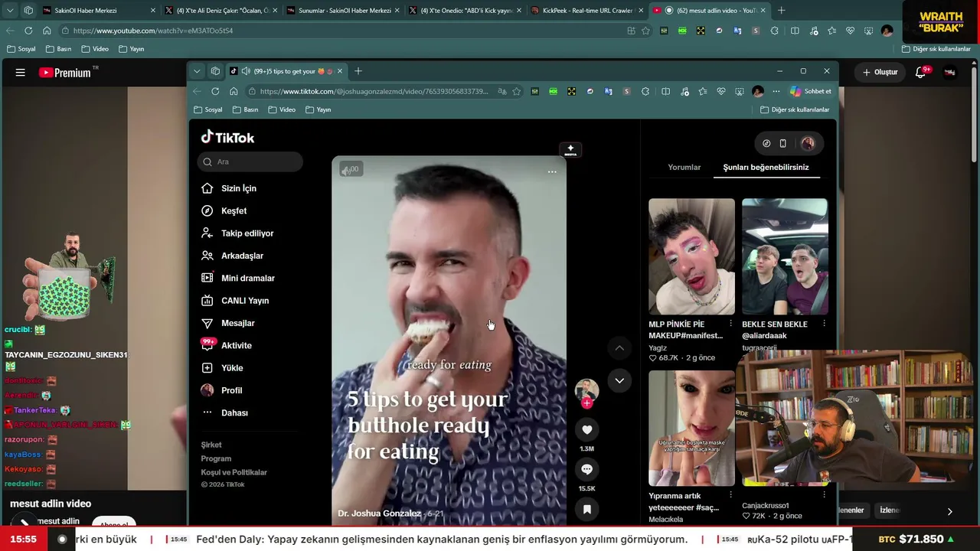Go to previous TikTok video arrow

click(619, 348)
